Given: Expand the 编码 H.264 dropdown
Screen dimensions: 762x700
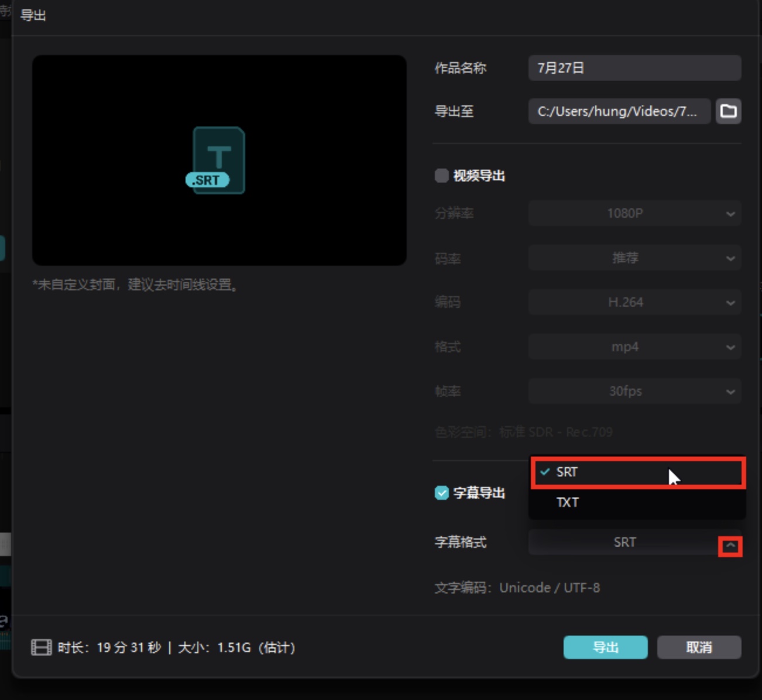Looking at the screenshot, I should (x=635, y=302).
